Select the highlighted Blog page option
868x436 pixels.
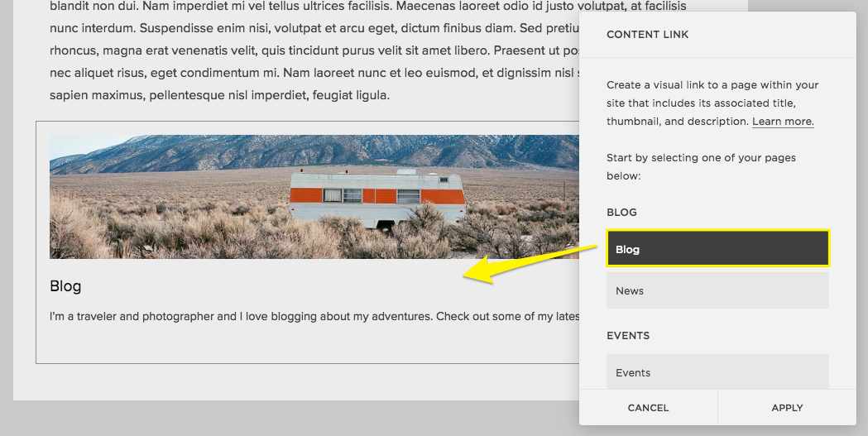click(x=717, y=249)
